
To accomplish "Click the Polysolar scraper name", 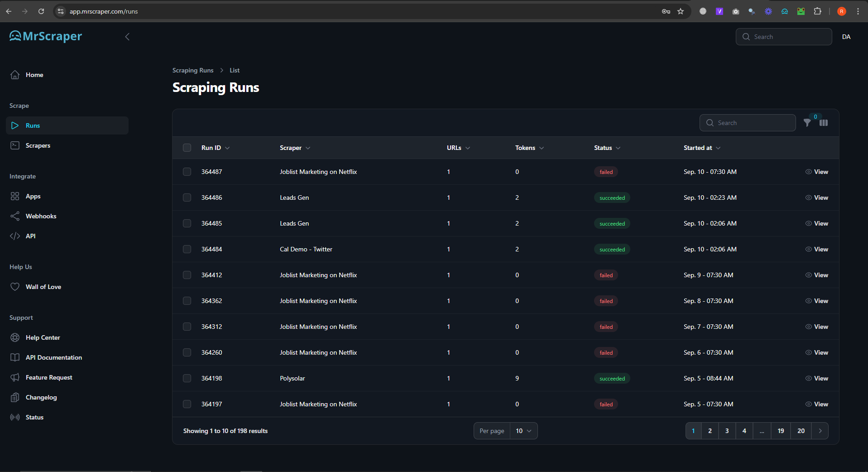I will 293,378.
